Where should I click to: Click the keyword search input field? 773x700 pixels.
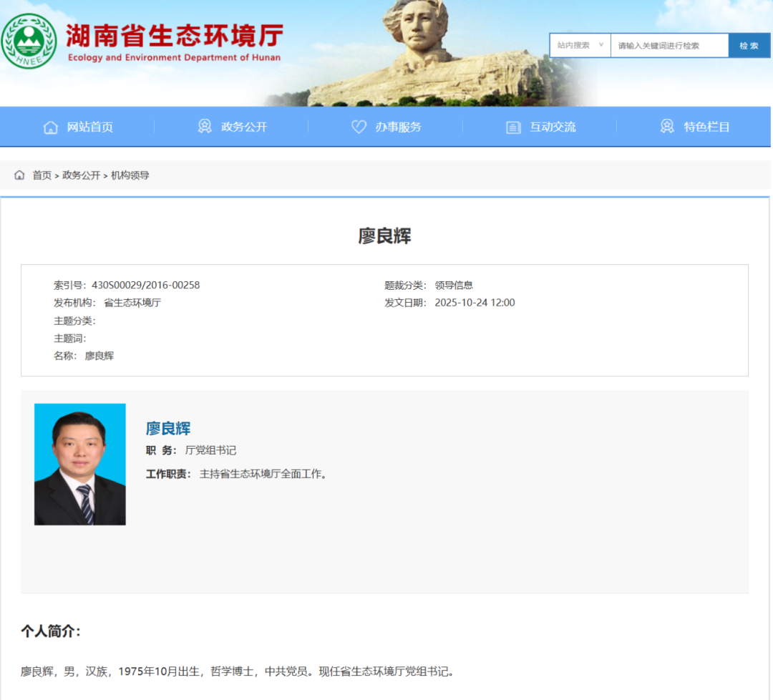668,45
